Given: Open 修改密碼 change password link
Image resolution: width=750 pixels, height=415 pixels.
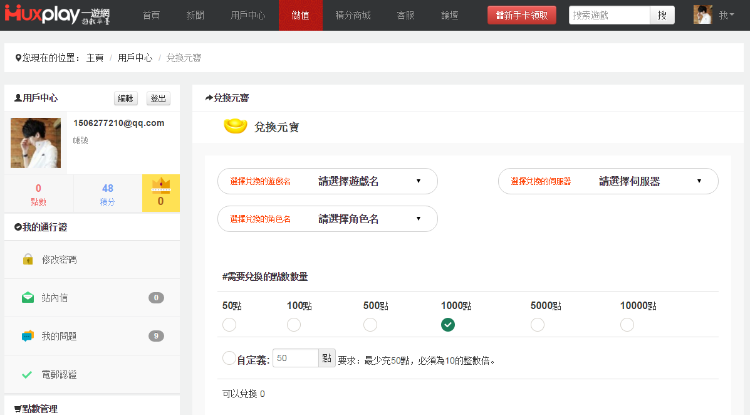Looking at the screenshot, I should 59,260.
